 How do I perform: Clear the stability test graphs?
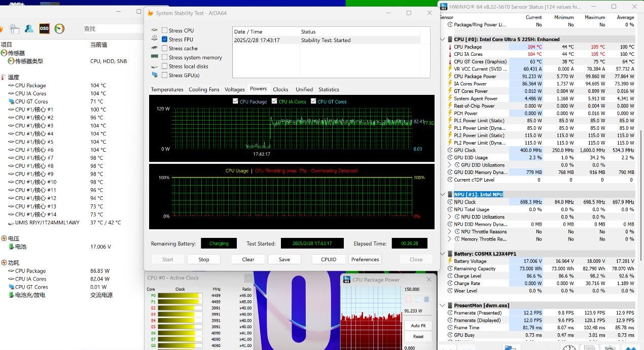tap(248, 259)
